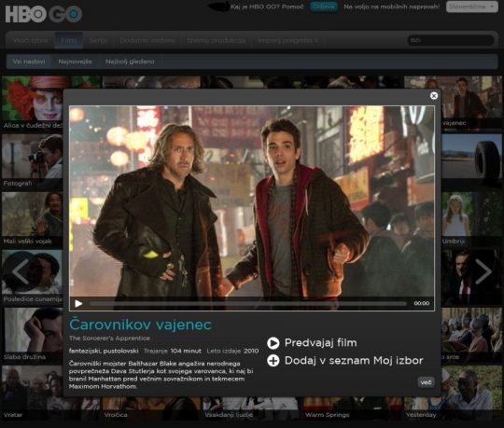The image size is (504, 428).
Task: Click the search input field
Action: coord(451,40)
